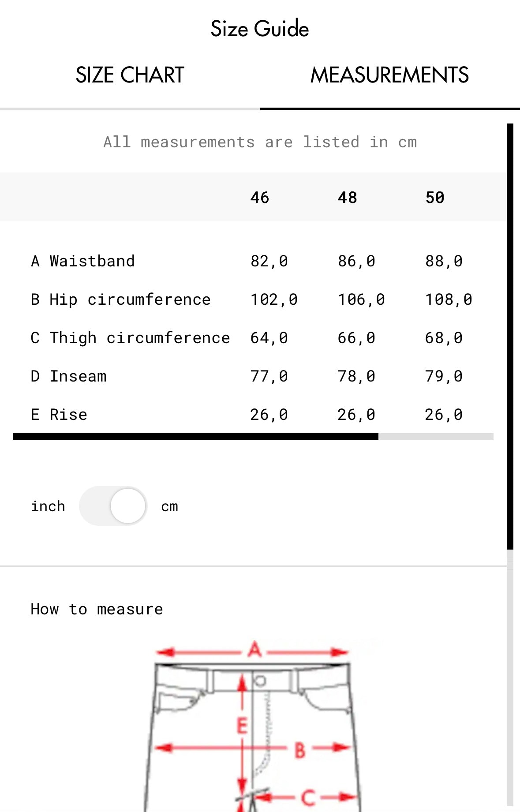Click the E Rise row label

[x=59, y=415]
